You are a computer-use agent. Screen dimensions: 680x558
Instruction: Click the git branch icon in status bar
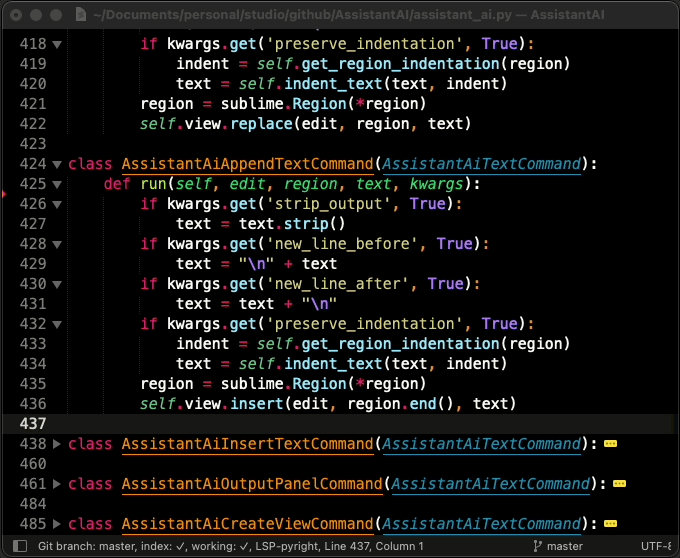click(x=537, y=546)
